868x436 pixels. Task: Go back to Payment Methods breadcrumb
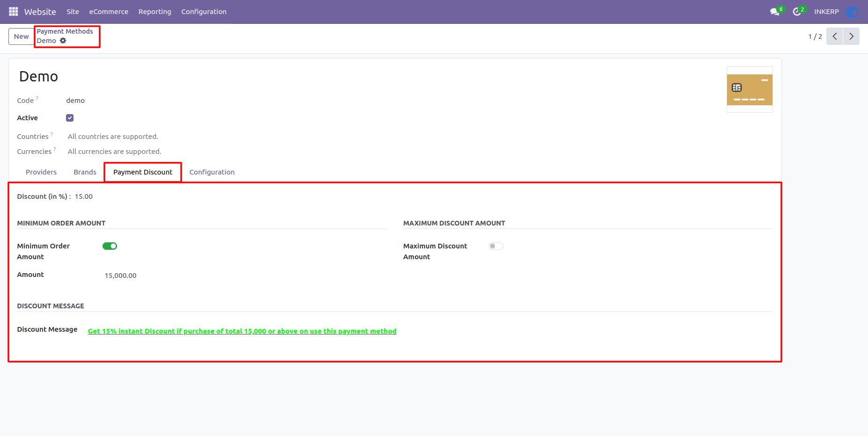65,31
